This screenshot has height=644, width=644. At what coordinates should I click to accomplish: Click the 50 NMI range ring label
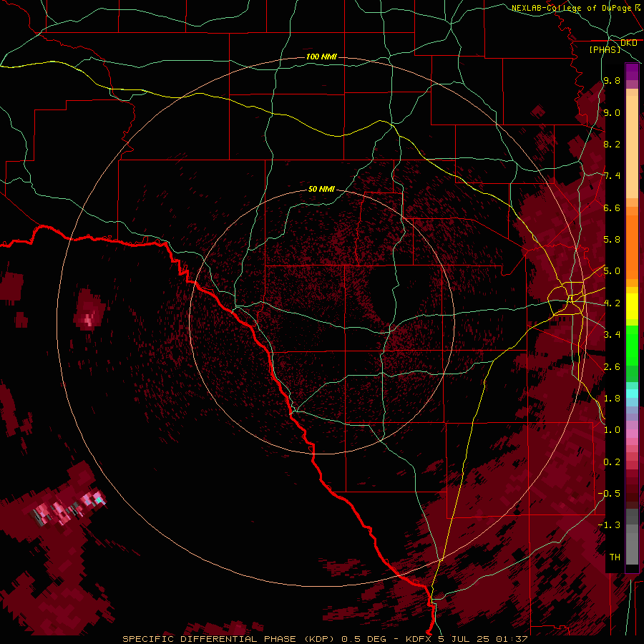click(x=321, y=190)
